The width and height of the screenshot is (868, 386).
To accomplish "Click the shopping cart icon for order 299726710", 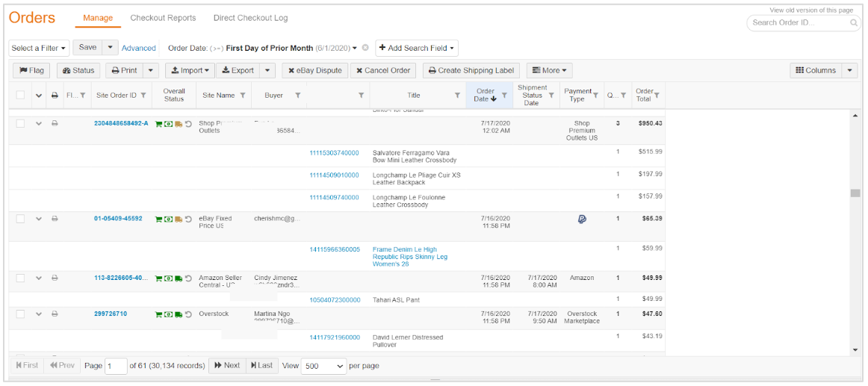I will tap(158, 314).
